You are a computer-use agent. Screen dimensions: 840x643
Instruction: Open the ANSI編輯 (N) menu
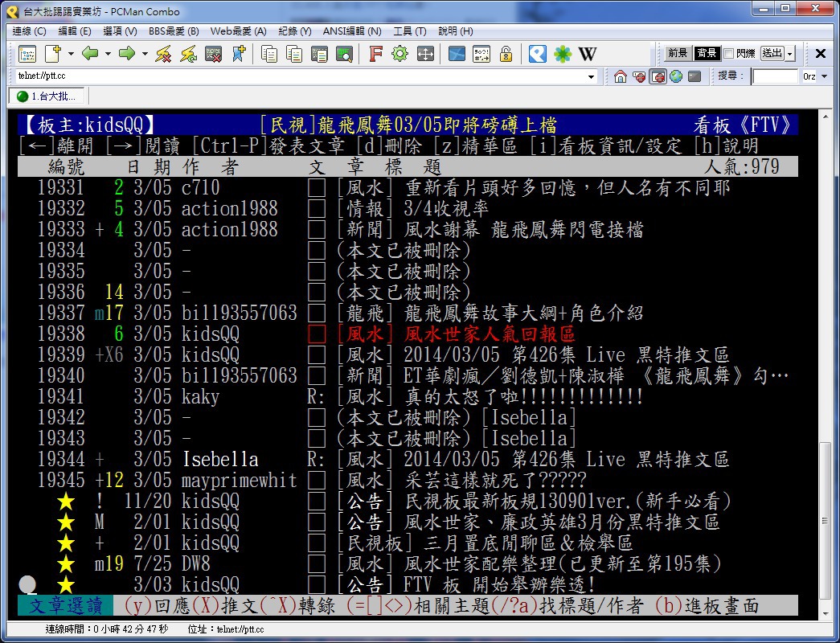tap(353, 31)
